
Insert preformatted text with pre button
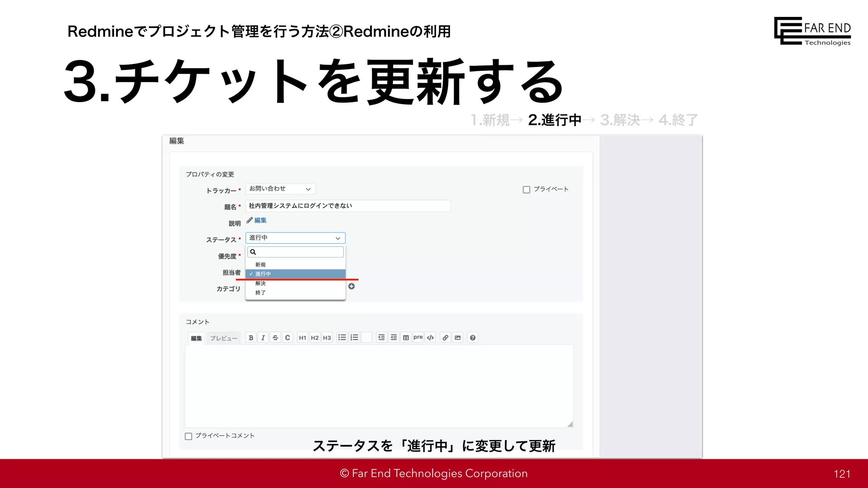pyautogui.click(x=418, y=338)
